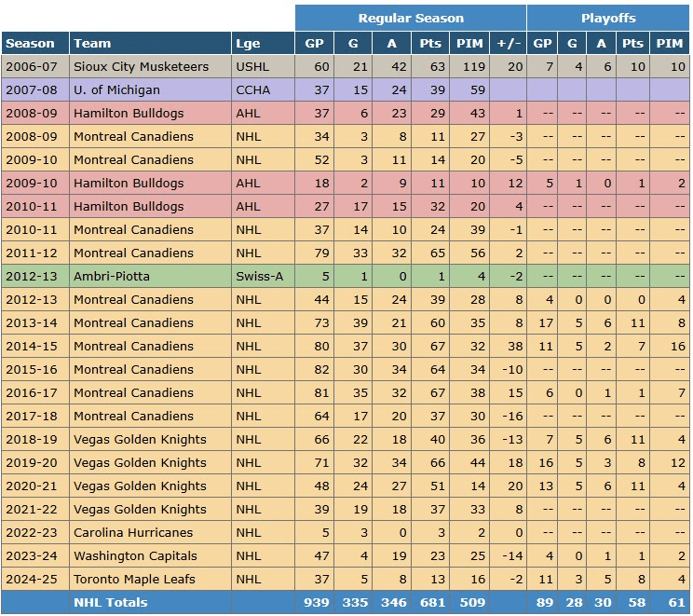The image size is (693, 616).
Task: Click the 2019-20 season cell
Action: pos(34,462)
